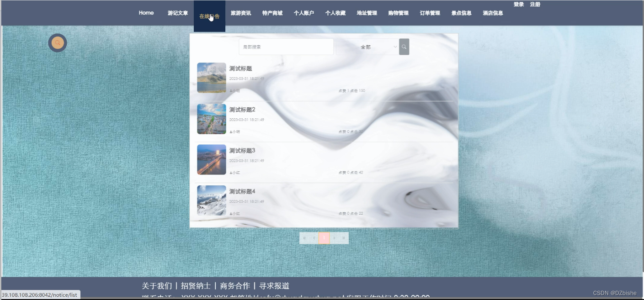
Task: Open the notice titled 测试标题4
Action: tap(242, 191)
